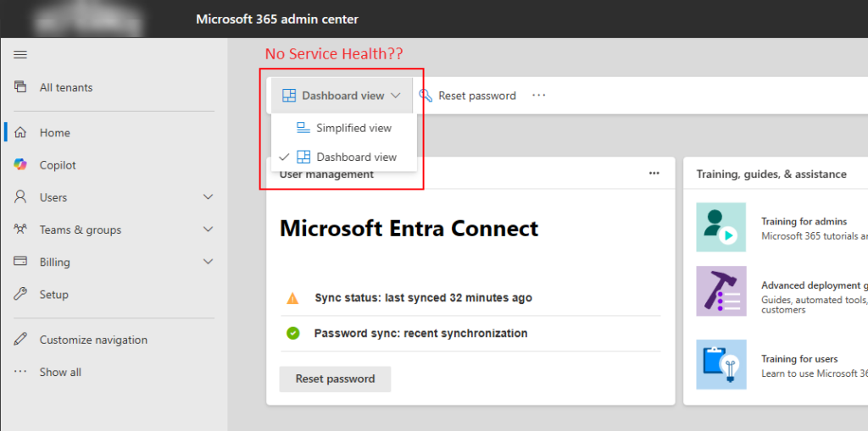The height and width of the screenshot is (431, 868).
Task: Expand the Billing navigation chevron
Action: click(209, 262)
